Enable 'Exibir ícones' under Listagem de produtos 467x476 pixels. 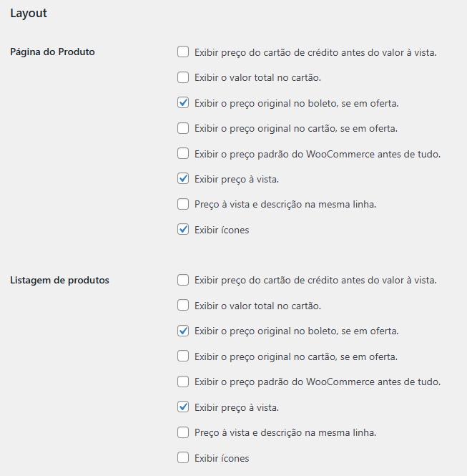point(183,458)
